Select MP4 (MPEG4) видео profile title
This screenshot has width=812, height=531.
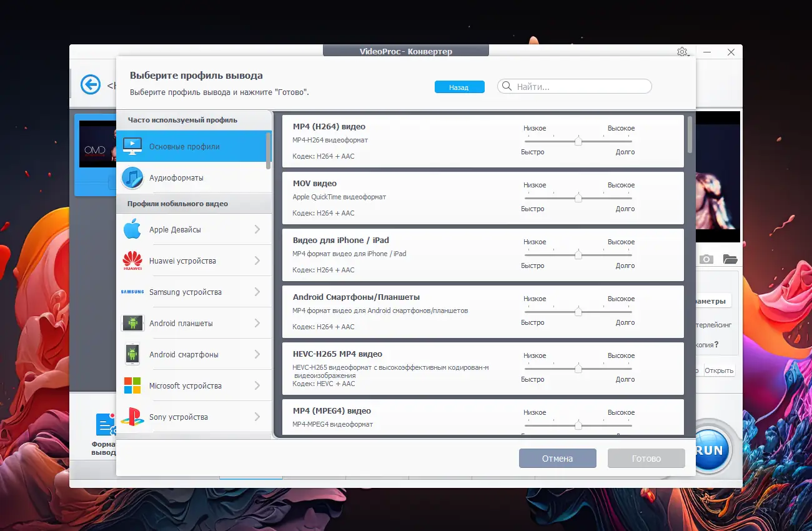pos(332,411)
